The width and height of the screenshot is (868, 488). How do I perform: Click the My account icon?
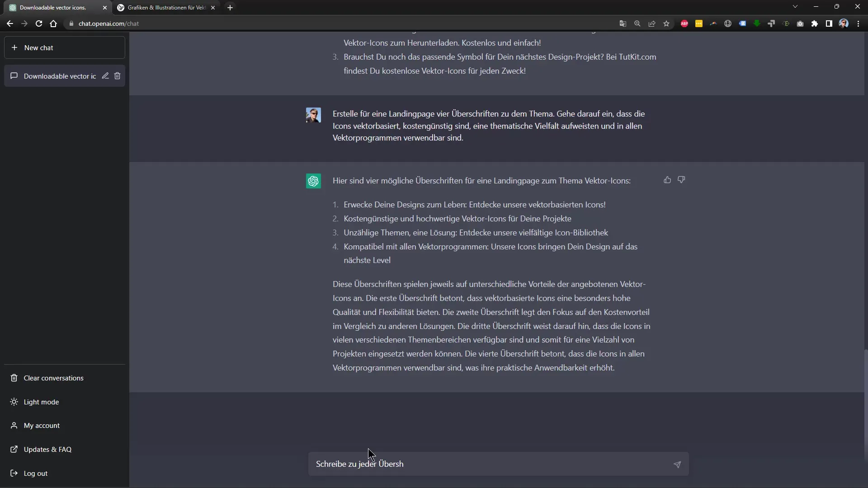pos(14,425)
